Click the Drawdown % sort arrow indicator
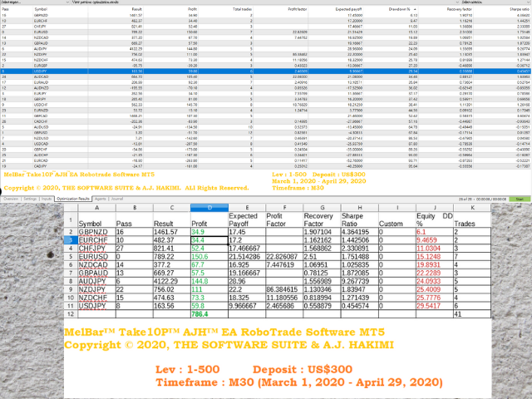 click(415, 9)
